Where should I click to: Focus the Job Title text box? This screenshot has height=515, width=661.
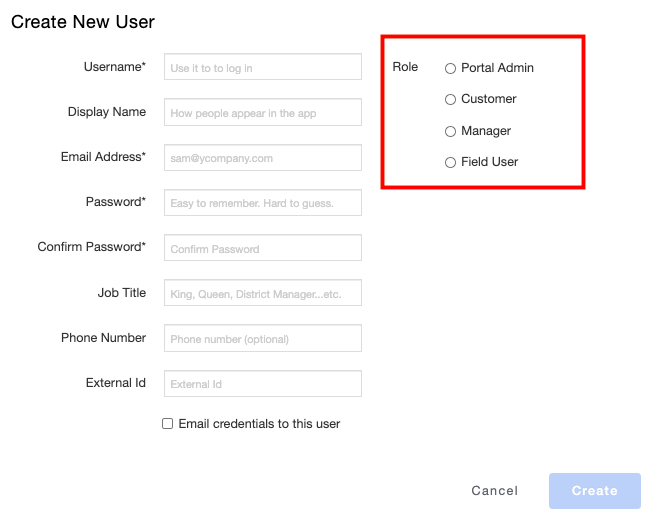pyautogui.click(x=263, y=292)
